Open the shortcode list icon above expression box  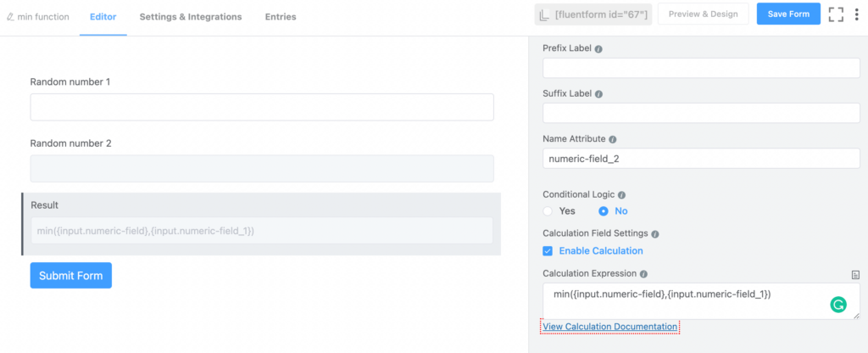click(x=855, y=274)
